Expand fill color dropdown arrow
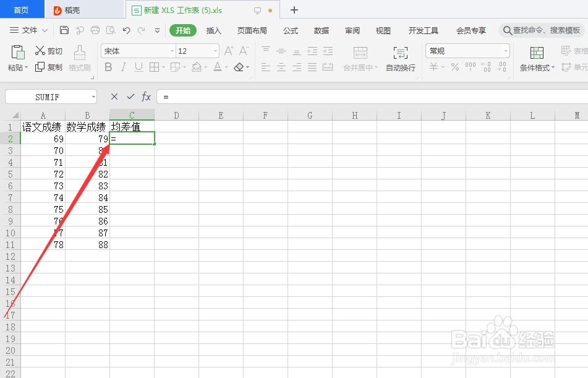 206,68
